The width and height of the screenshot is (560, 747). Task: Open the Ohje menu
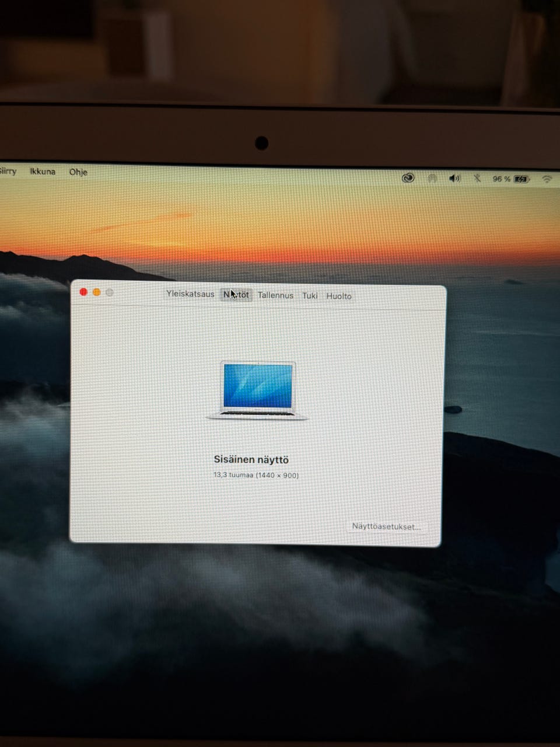tap(78, 172)
